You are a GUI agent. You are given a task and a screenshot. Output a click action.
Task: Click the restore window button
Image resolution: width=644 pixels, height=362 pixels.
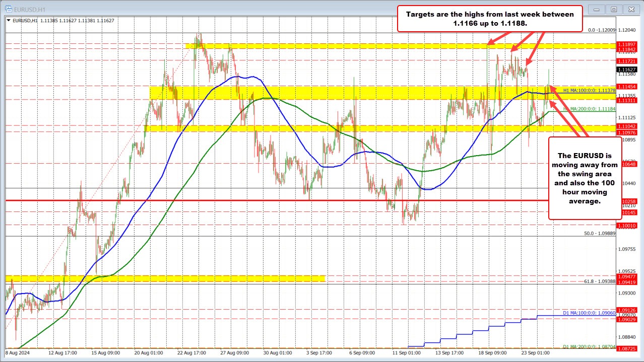pyautogui.click(x=613, y=9)
